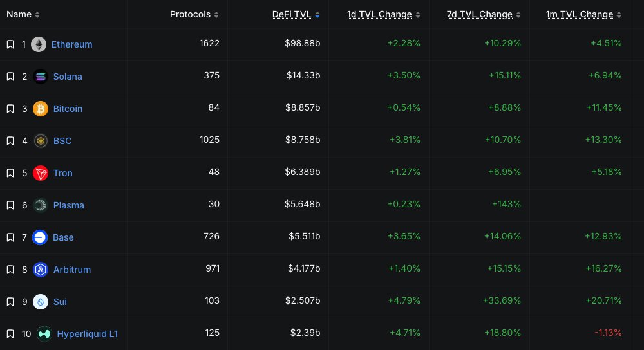This screenshot has height=350, width=644.
Task: Click the 1d TVL Change header
Action: (x=380, y=14)
